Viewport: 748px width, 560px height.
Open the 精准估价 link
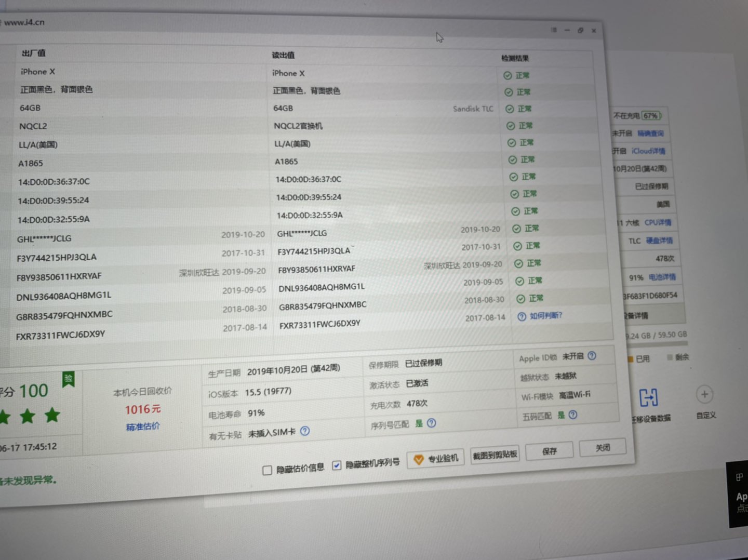pyautogui.click(x=143, y=427)
